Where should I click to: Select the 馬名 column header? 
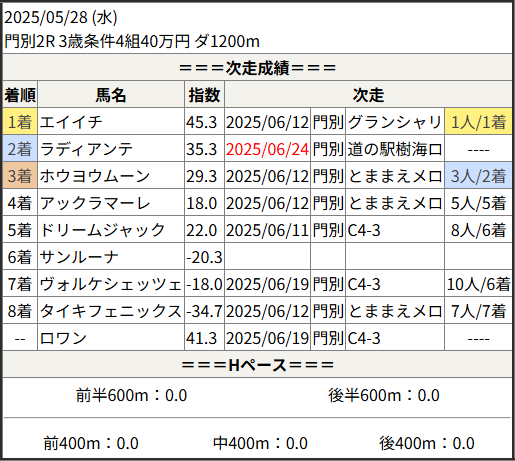pos(111,95)
